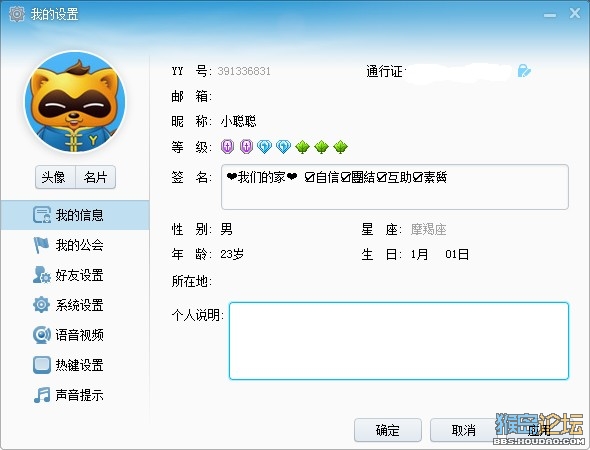The width and height of the screenshot is (590, 450).
Task: Click the 取消 cancel button
Action: [x=464, y=430]
